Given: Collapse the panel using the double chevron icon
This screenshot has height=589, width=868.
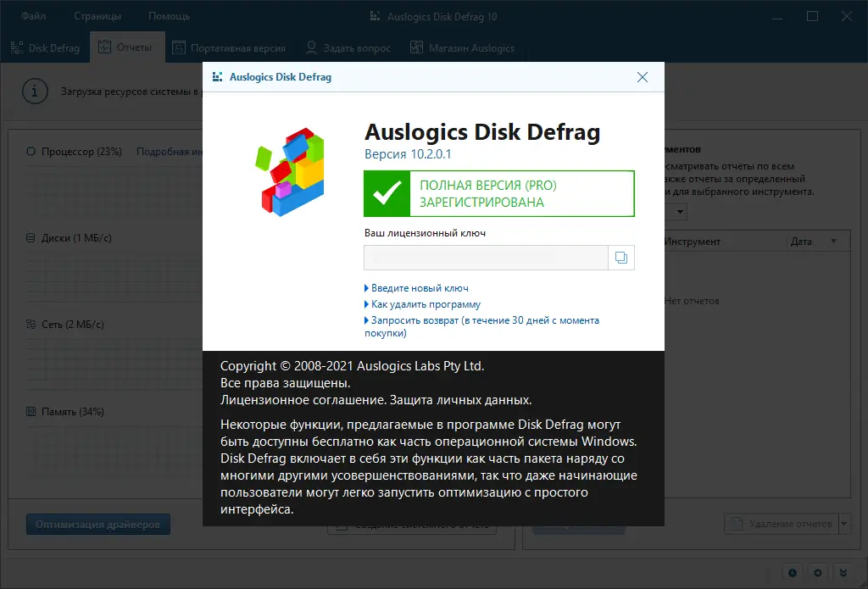Looking at the screenshot, I should [x=843, y=573].
